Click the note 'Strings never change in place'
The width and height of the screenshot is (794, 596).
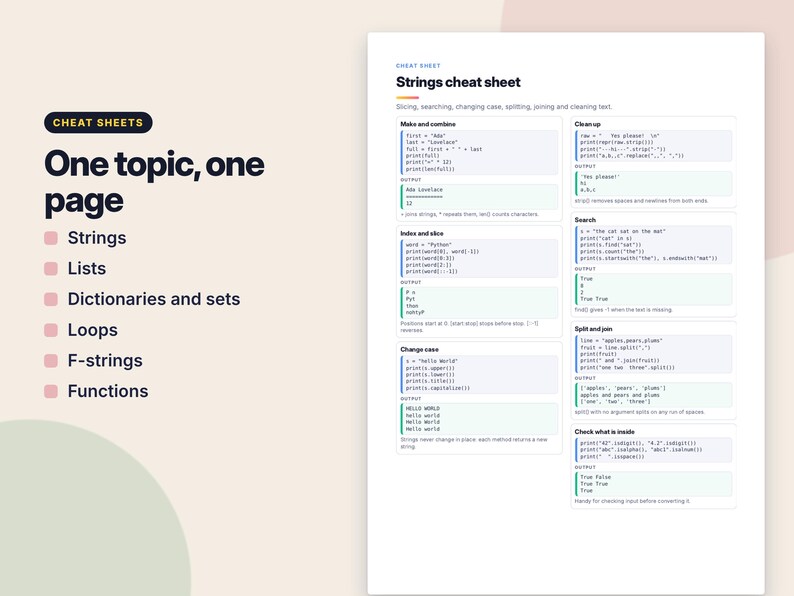tap(474, 443)
